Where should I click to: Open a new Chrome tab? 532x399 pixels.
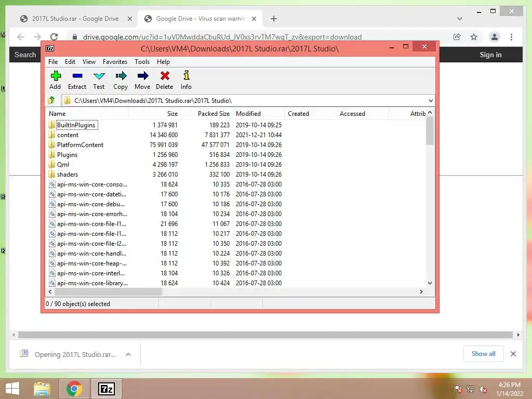point(274,19)
